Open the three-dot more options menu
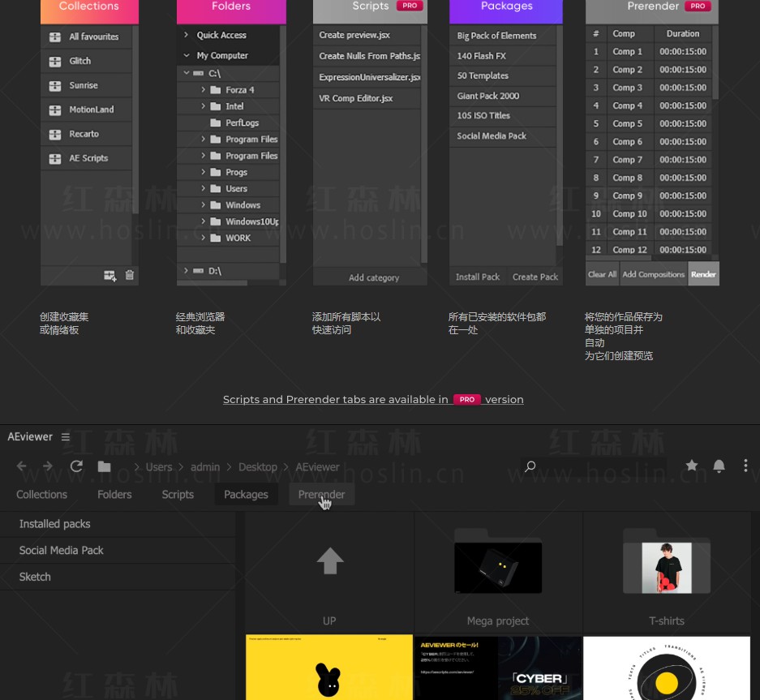The height and width of the screenshot is (700, 760). coord(745,466)
